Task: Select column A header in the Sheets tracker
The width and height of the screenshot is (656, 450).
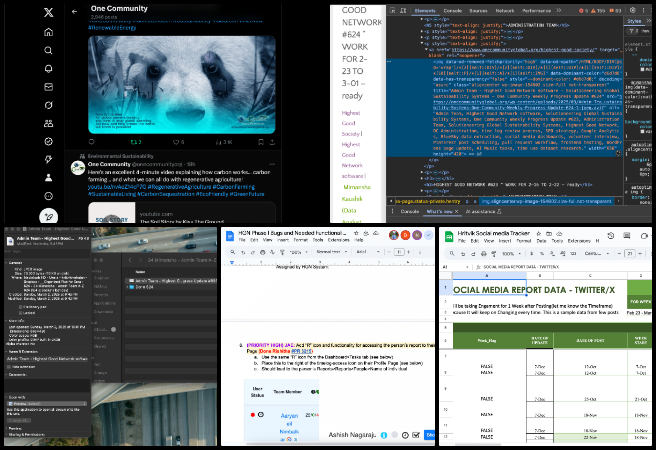Action: (489, 276)
